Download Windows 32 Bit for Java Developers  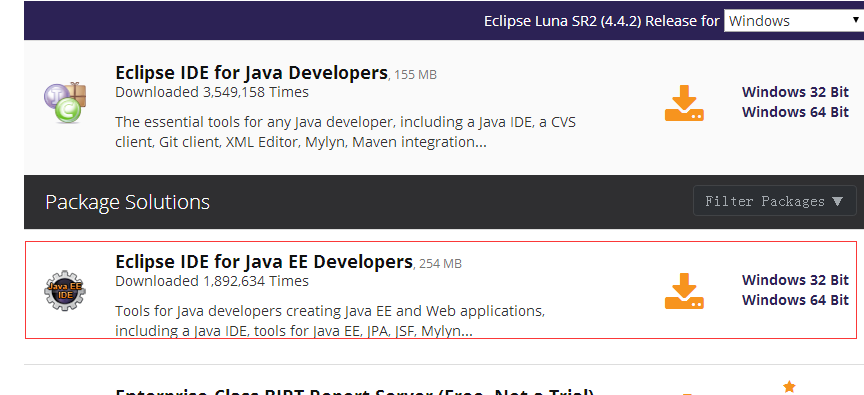(795, 91)
